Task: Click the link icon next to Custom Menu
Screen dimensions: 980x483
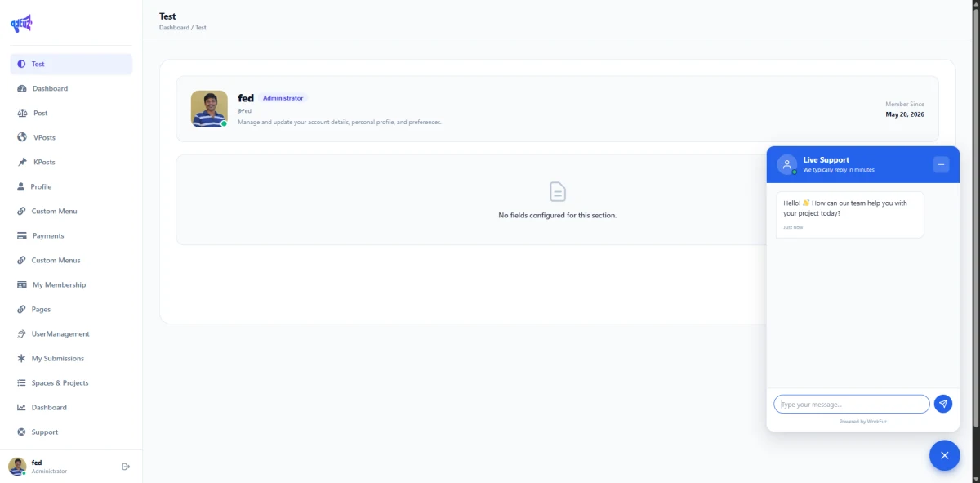Action: pos(21,211)
